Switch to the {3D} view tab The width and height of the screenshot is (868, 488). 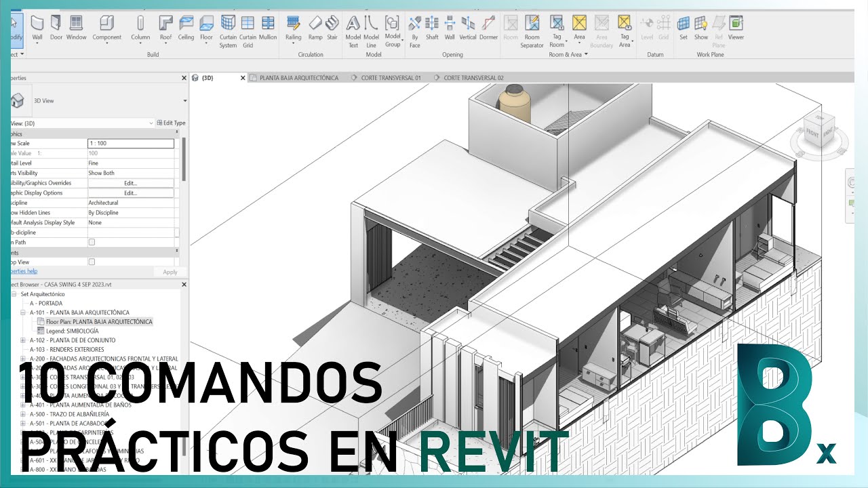[208, 78]
